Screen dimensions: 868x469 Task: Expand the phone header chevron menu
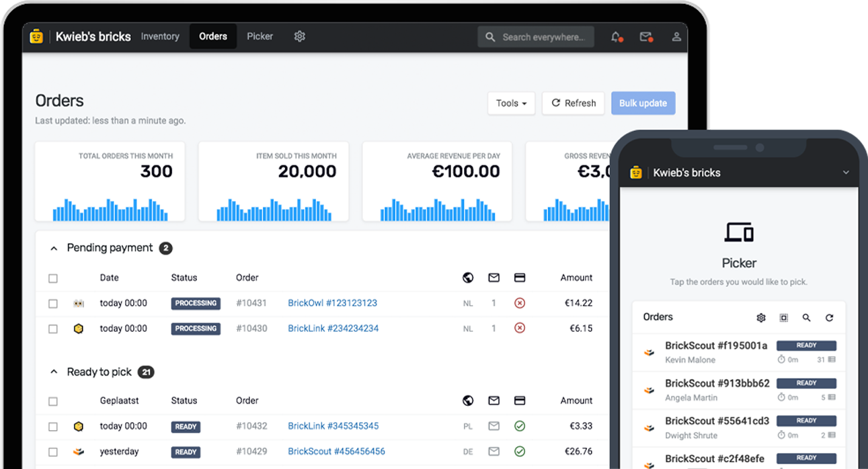[x=846, y=173]
